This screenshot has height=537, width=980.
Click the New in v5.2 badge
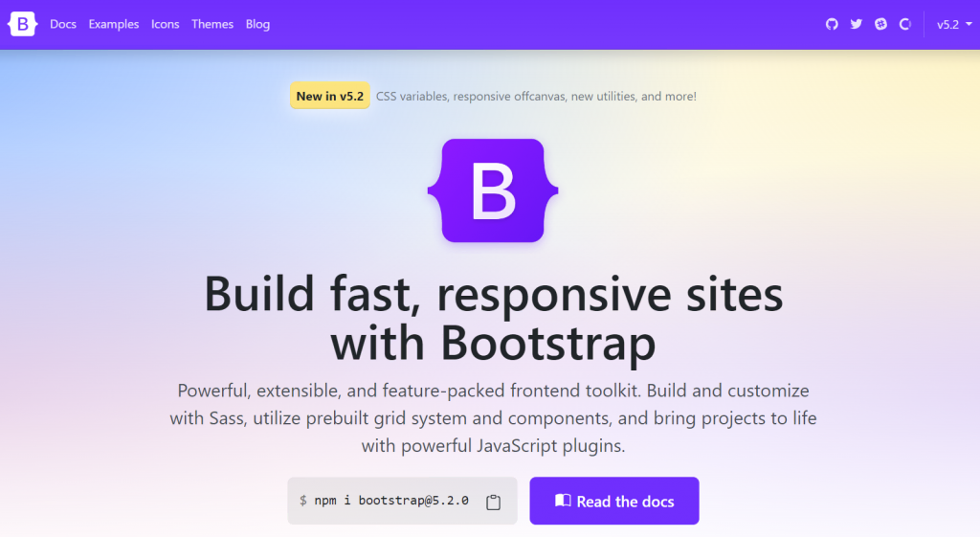point(329,97)
